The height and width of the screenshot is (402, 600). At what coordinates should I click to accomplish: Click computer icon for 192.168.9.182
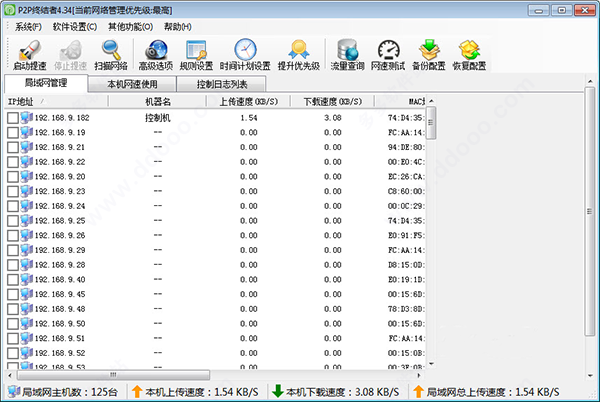[x=27, y=117]
